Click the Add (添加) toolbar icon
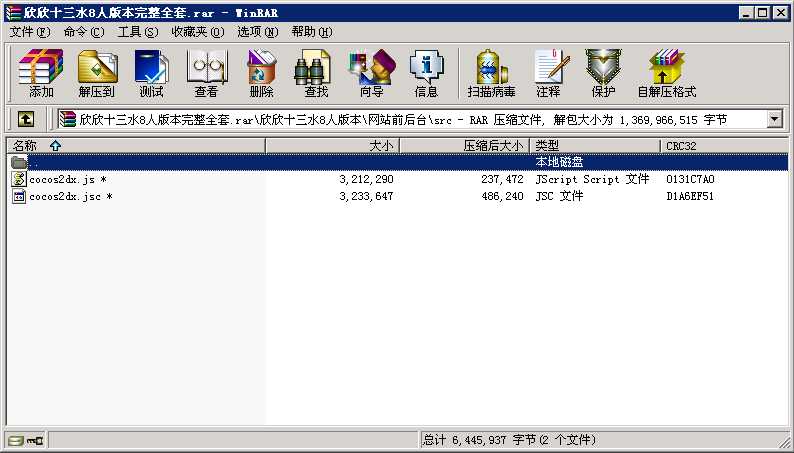 [x=41, y=73]
